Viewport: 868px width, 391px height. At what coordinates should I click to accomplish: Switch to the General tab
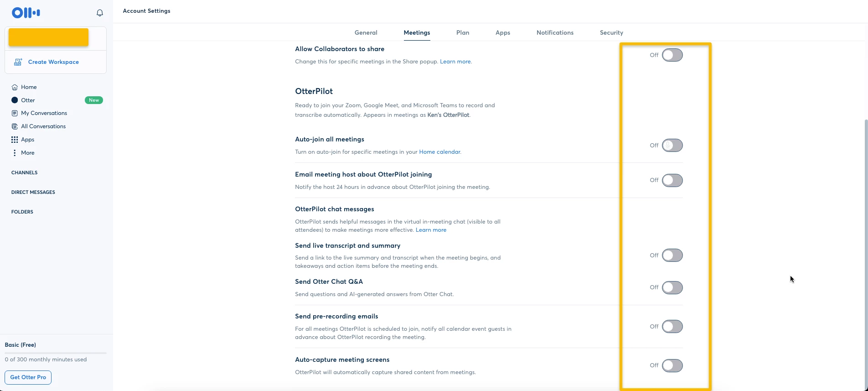pos(366,33)
